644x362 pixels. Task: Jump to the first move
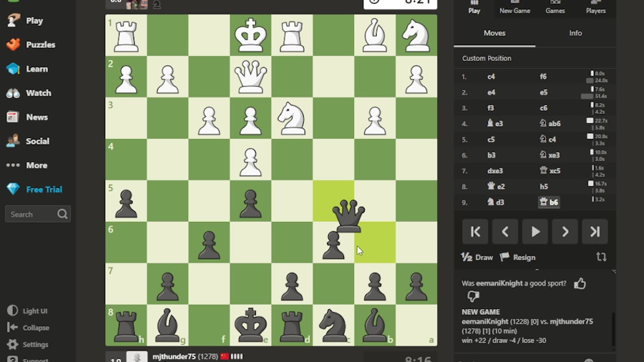(475, 232)
